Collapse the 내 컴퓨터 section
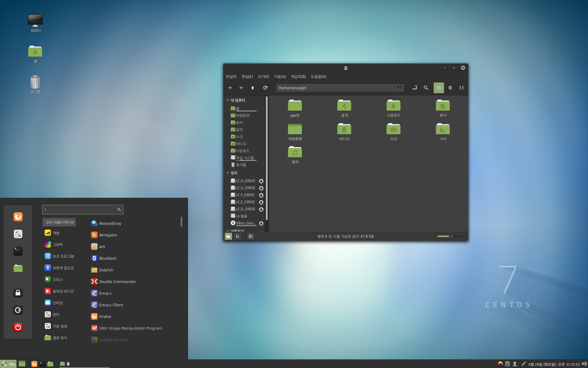The width and height of the screenshot is (588, 368). coord(228,100)
